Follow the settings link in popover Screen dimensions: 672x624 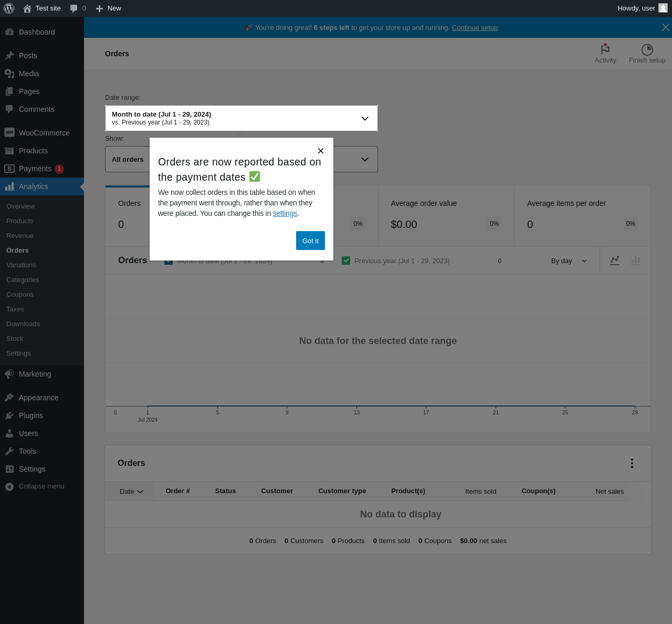tap(285, 213)
